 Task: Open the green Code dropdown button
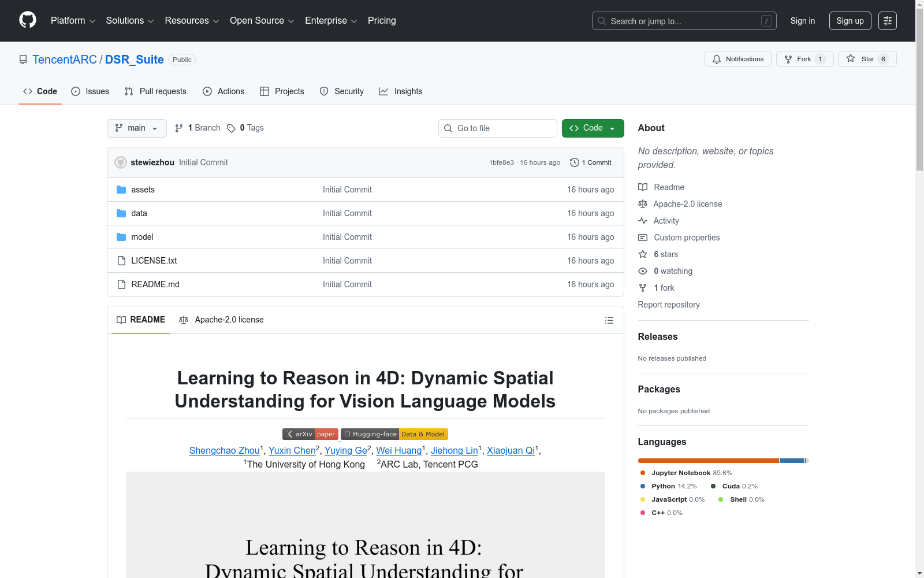pyautogui.click(x=593, y=128)
